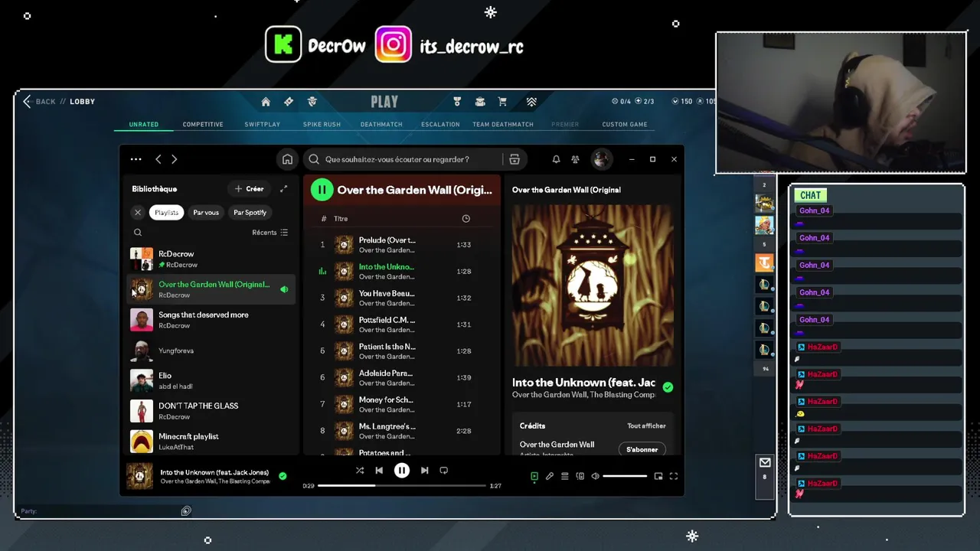The width and height of the screenshot is (980, 551).
Task: Click saved checkmark beside Now Playing title
Action: tap(668, 387)
